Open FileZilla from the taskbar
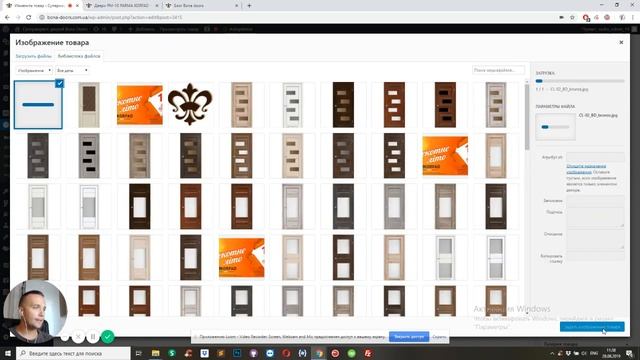 point(368,353)
